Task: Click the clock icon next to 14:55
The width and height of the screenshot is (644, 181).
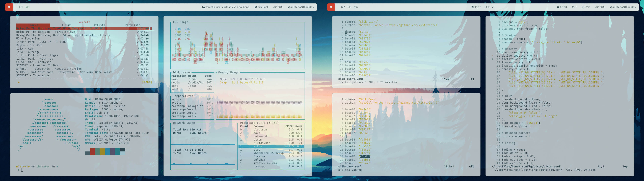Action: coord(486,7)
